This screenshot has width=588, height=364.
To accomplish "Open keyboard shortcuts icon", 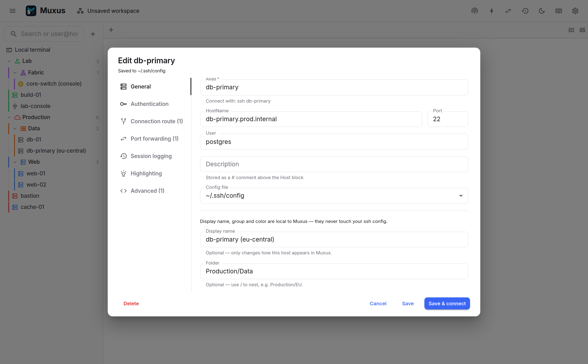I will (559, 11).
